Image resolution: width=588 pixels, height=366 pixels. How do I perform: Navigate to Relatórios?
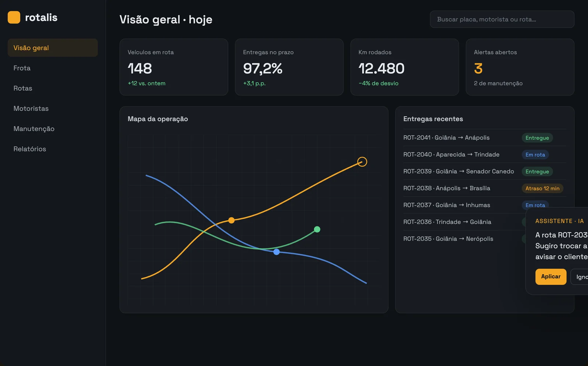53,149
